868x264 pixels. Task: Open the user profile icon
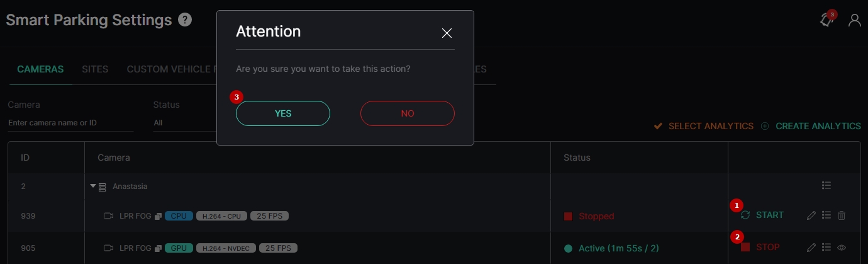tap(854, 20)
